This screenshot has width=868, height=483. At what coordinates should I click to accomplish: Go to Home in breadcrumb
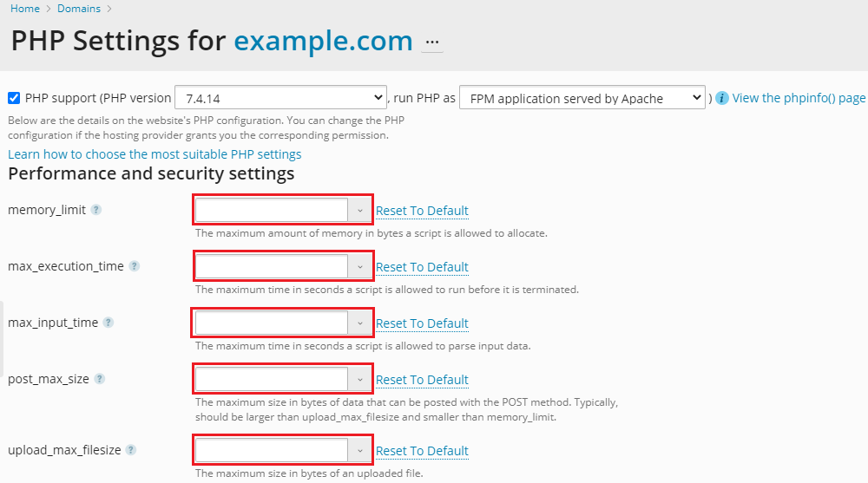25,9
